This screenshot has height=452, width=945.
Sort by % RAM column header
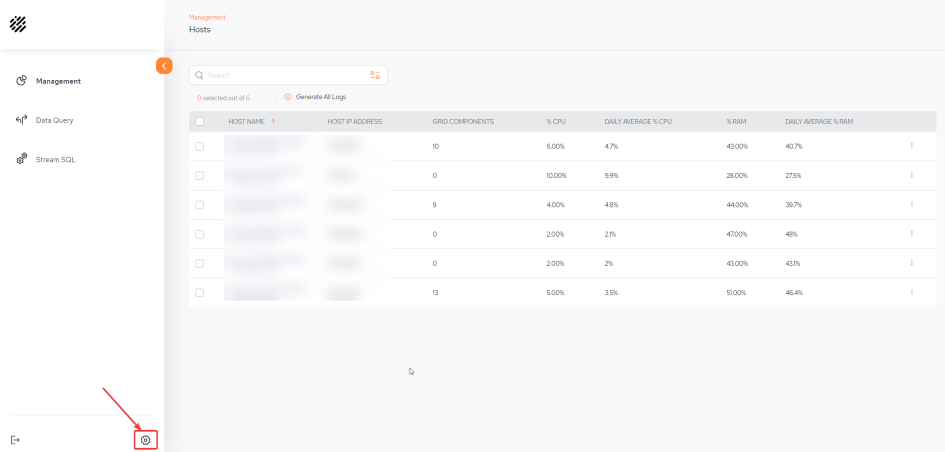coord(736,122)
